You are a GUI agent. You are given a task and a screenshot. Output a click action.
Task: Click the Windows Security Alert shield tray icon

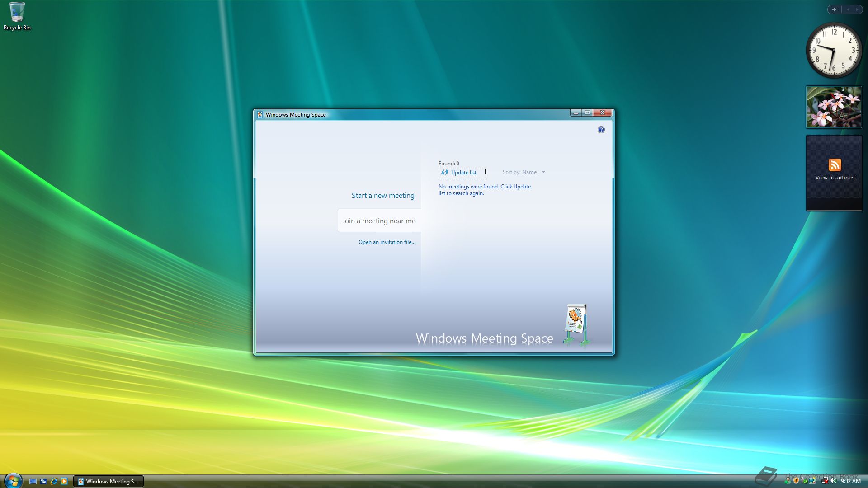point(796,481)
